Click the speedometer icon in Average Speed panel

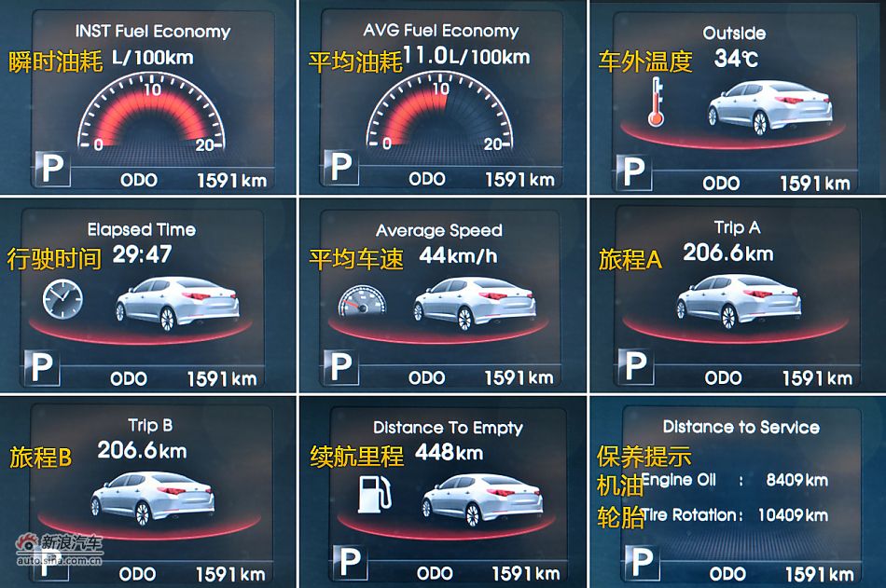(x=360, y=302)
